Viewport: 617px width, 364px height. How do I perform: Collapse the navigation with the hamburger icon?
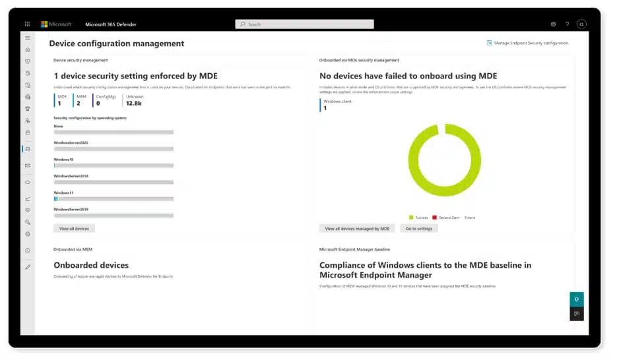[28, 38]
